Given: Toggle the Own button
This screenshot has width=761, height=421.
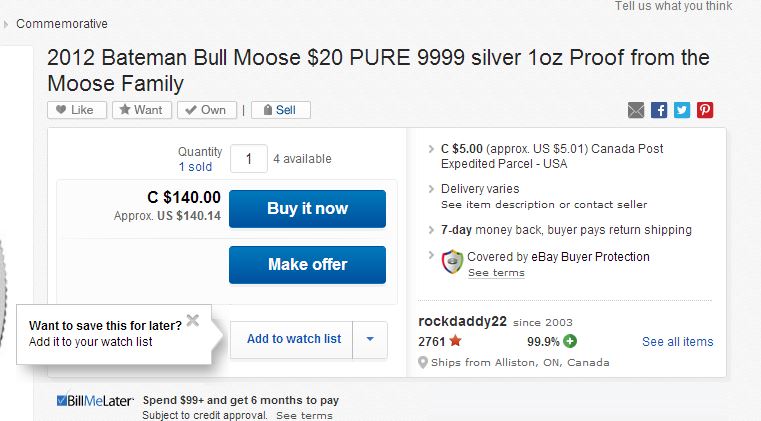Looking at the screenshot, I should coord(207,110).
